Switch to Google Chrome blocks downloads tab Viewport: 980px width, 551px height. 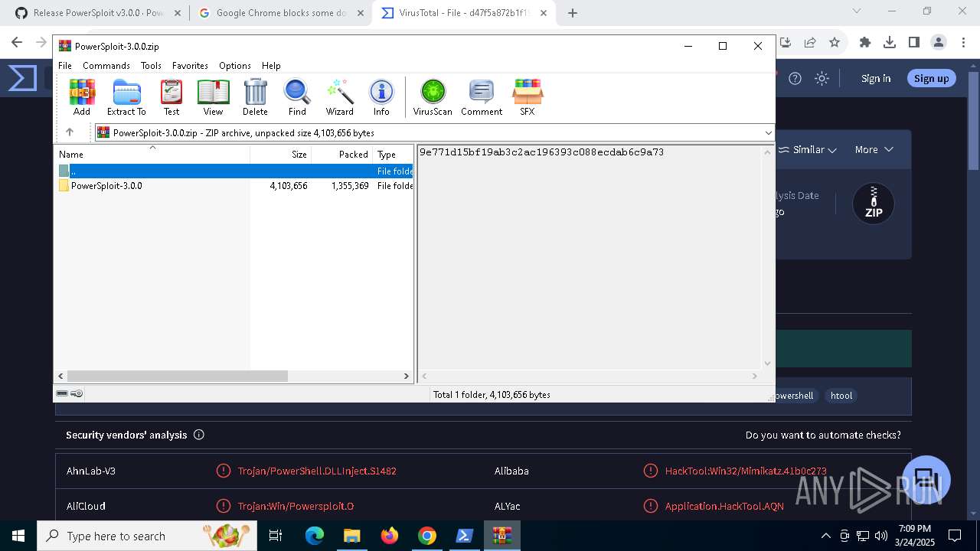[x=281, y=13]
